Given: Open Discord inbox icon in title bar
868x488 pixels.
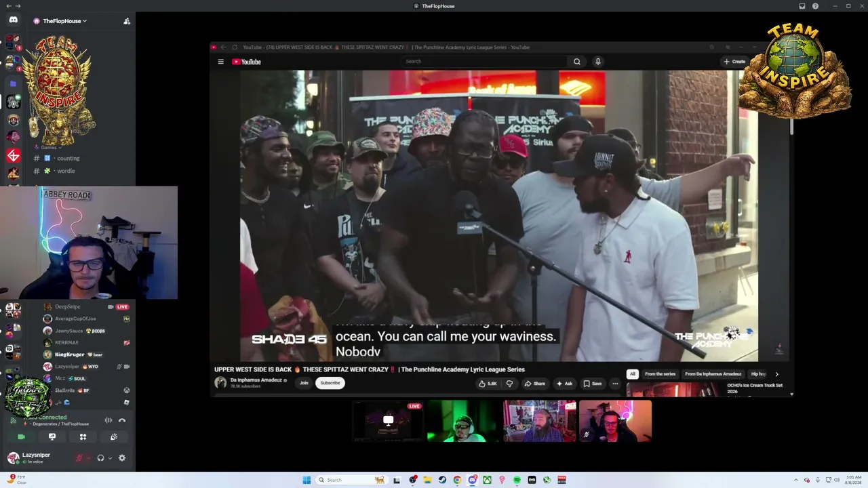Looking at the screenshot, I should [x=802, y=6].
